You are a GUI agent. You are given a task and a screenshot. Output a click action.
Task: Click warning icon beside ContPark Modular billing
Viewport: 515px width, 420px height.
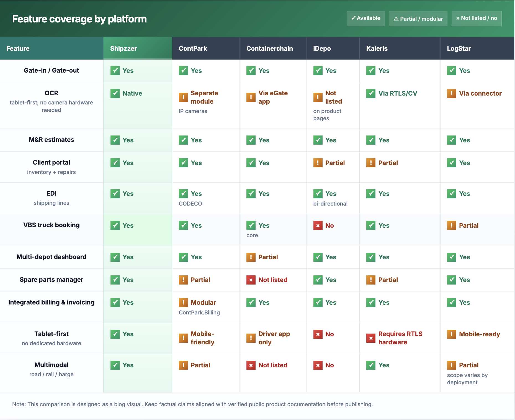click(183, 303)
